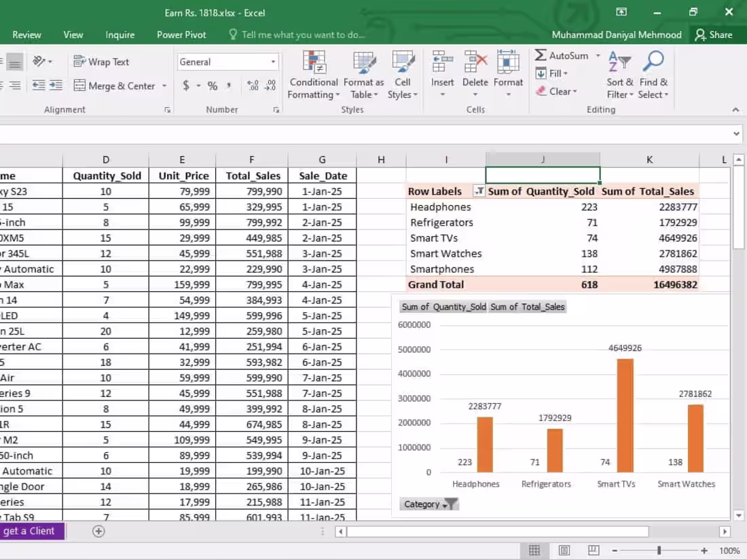This screenshot has height=560, width=747.
Task: Click the horizontal scrollbar thumb
Action: [x=498, y=531]
